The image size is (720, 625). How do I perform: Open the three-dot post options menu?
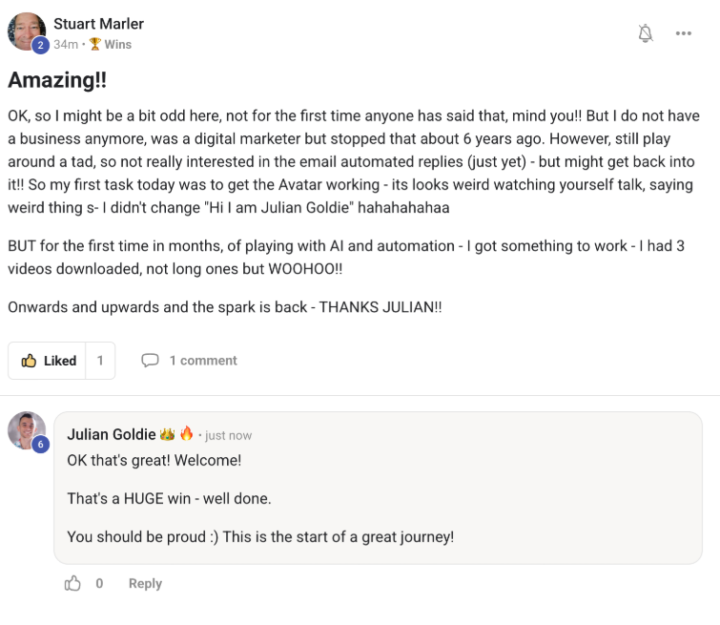tap(683, 33)
